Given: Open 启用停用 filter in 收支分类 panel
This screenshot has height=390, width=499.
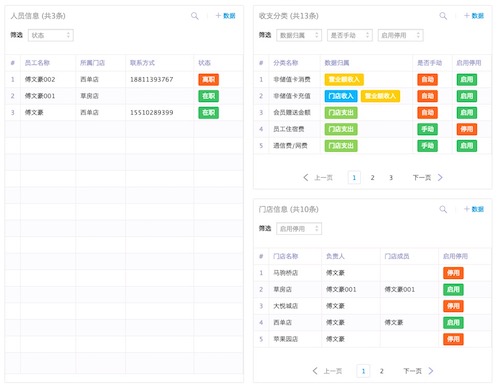Looking at the screenshot, I should pos(400,35).
